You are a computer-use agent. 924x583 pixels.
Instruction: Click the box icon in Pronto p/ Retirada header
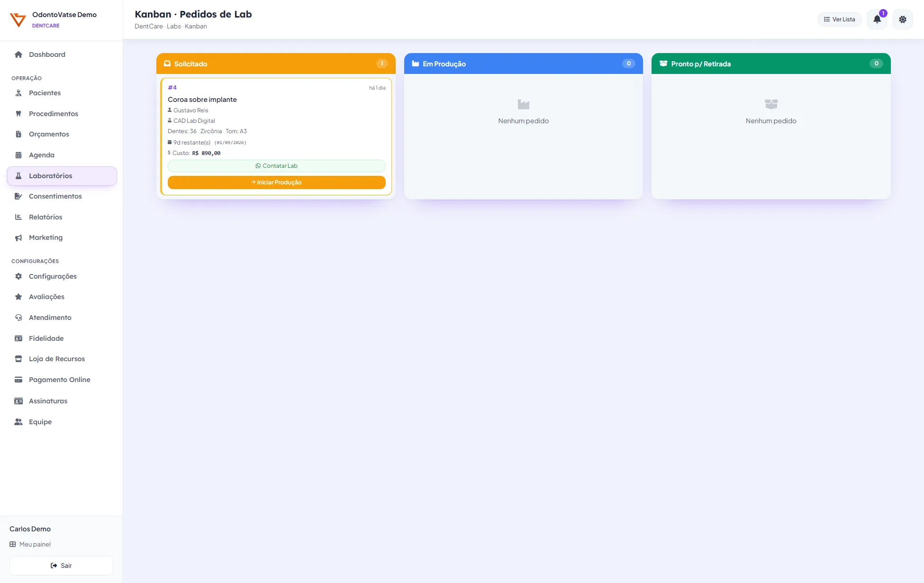pos(663,64)
